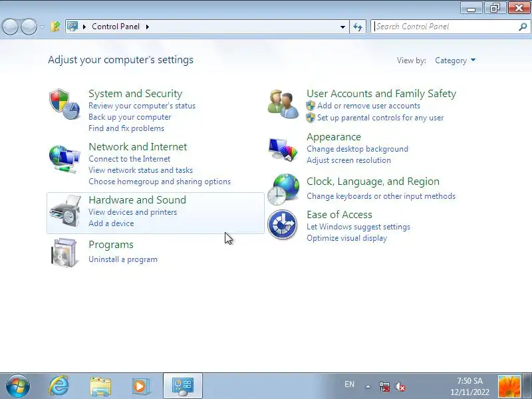
Task: Click the Refresh button next to address bar
Action: tap(358, 27)
